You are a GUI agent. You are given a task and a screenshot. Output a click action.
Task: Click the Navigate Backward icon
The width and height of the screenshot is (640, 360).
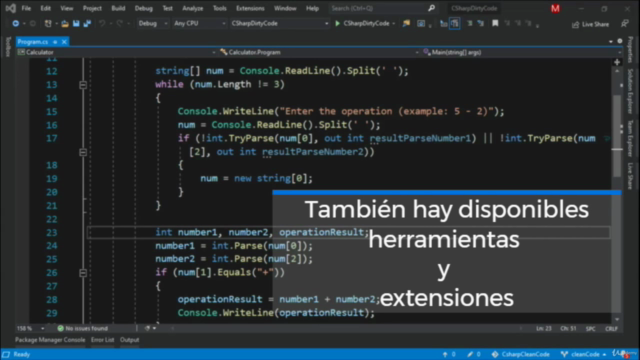click(x=16, y=24)
